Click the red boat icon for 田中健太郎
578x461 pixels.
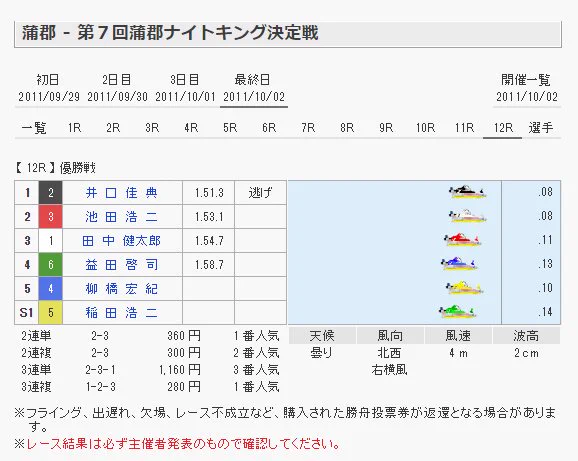[462, 240]
